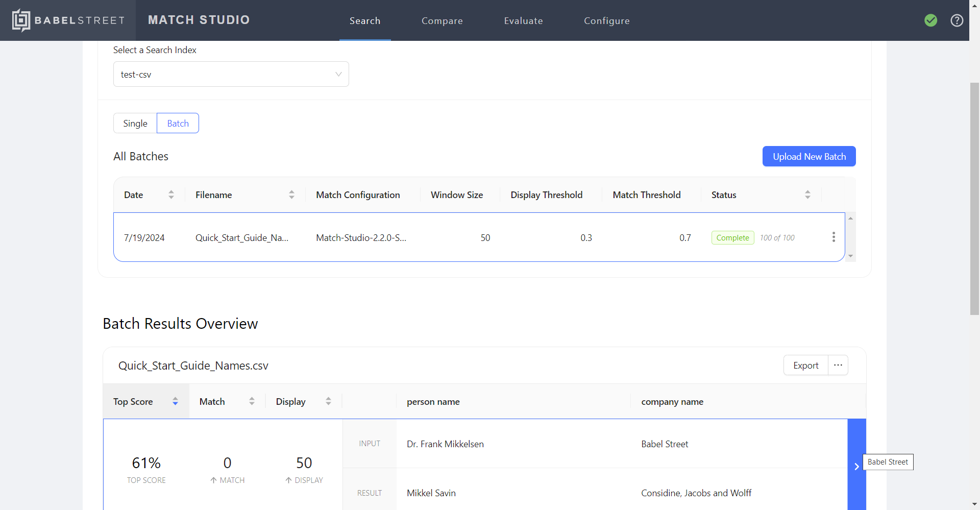This screenshot has width=980, height=510.
Task: Click filename Quick_Start_Guide_Na... cell
Action: [x=242, y=237]
